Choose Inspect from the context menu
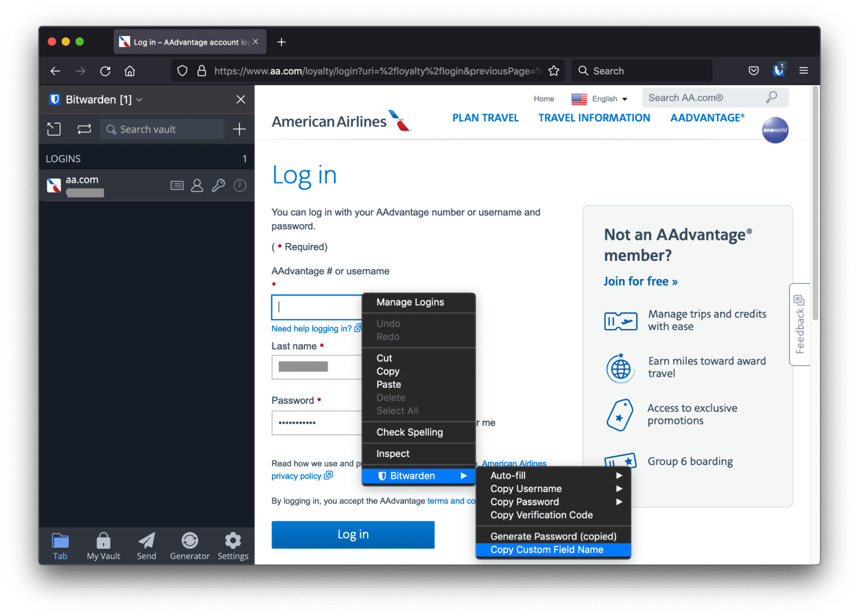The height and width of the screenshot is (616, 859). (419, 454)
